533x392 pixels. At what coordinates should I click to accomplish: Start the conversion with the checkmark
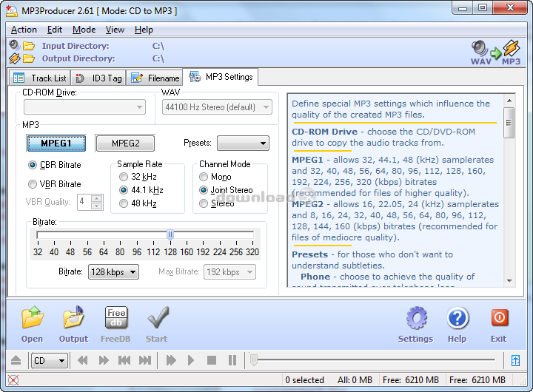coord(158,317)
